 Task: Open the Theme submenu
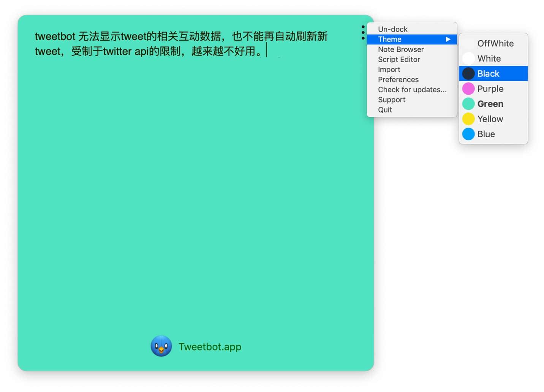click(412, 39)
